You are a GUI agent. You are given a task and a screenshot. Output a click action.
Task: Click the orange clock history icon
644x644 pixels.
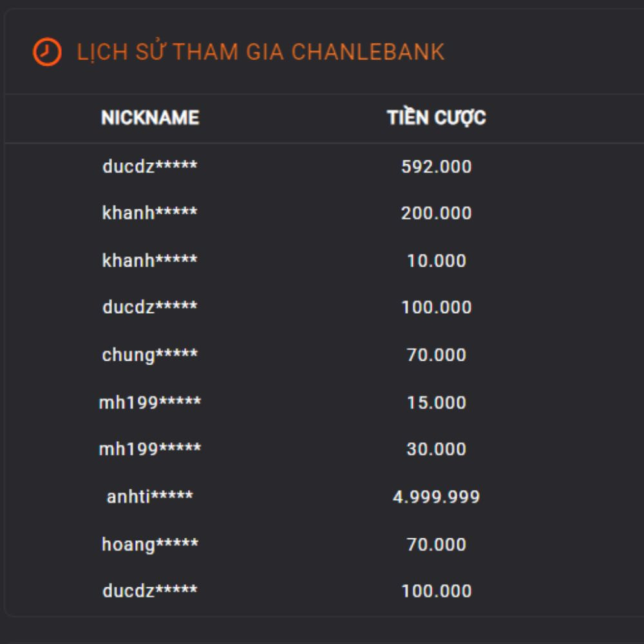(x=47, y=52)
